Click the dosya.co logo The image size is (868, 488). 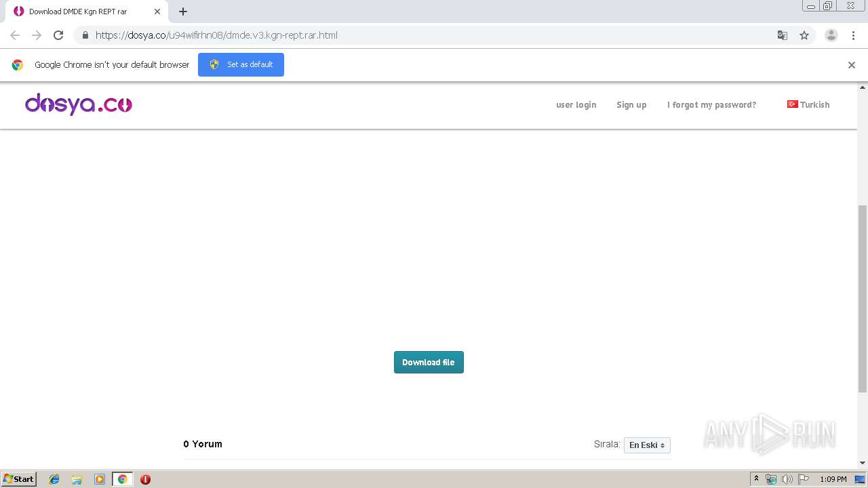[79, 104]
